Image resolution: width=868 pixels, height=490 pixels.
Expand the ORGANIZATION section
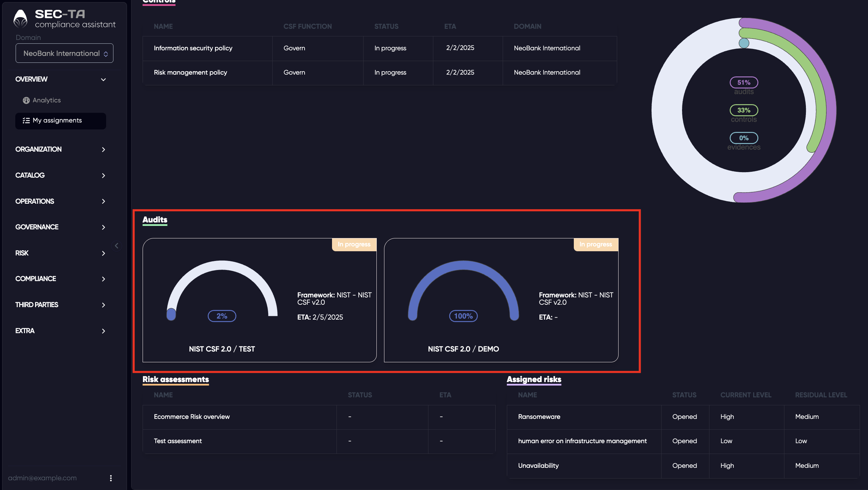pyautogui.click(x=60, y=149)
